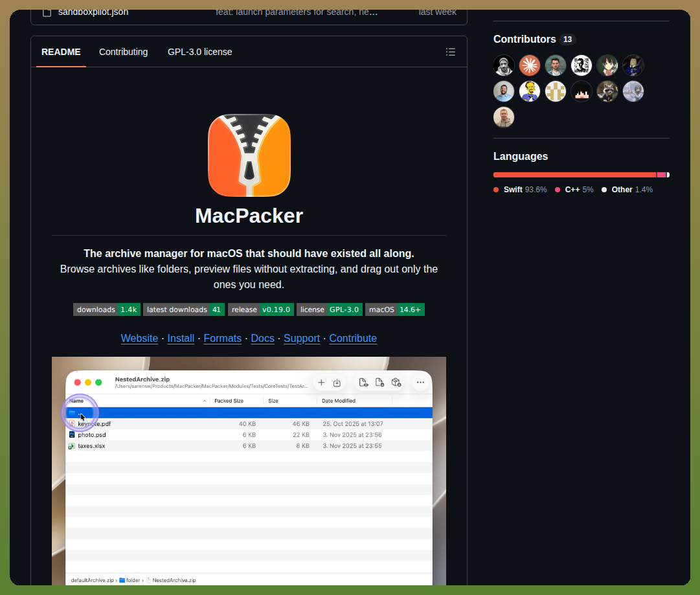Image resolution: width=700 pixels, height=595 pixels.
Task: Click the pink C++ segment of language bar
Action: coord(661,175)
